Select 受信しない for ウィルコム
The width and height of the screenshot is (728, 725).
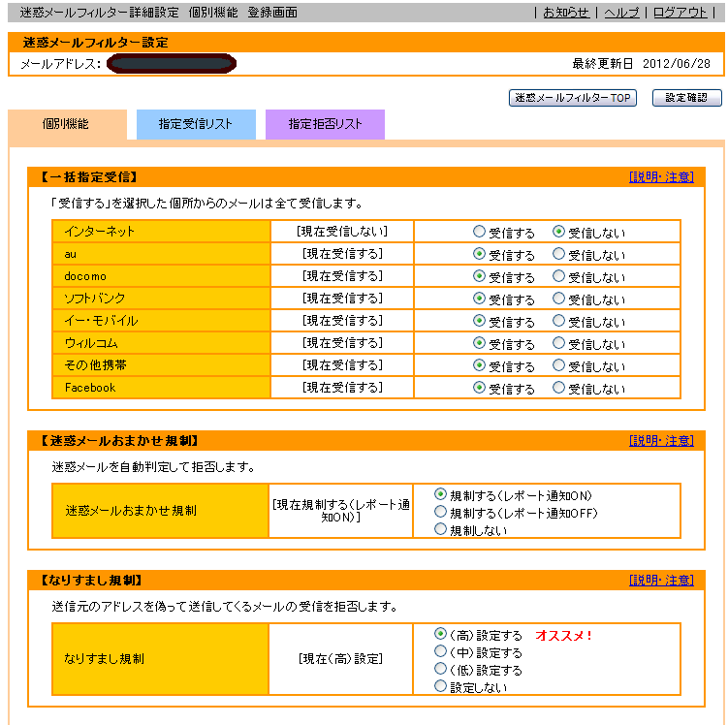click(558, 343)
